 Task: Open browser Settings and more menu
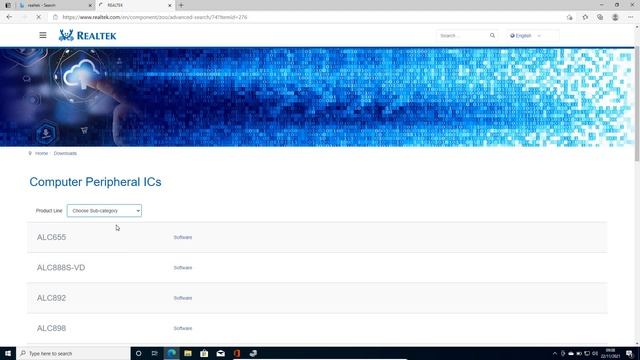click(x=631, y=17)
